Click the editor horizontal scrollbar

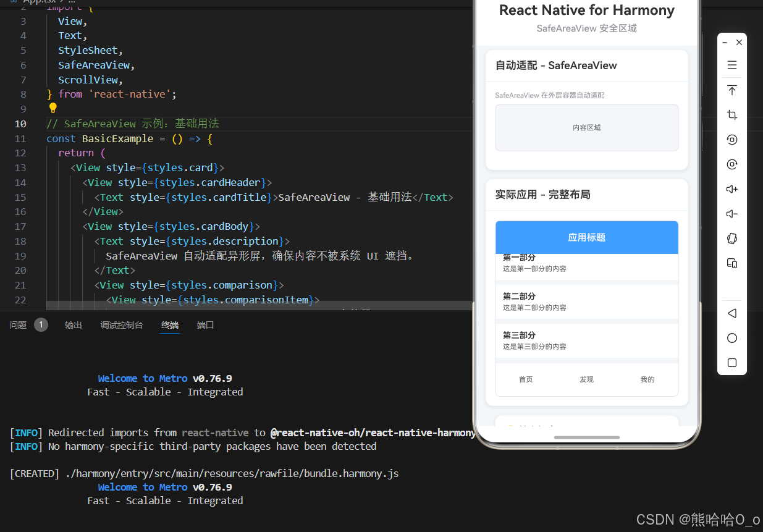pyautogui.click(x=259, y=305)
